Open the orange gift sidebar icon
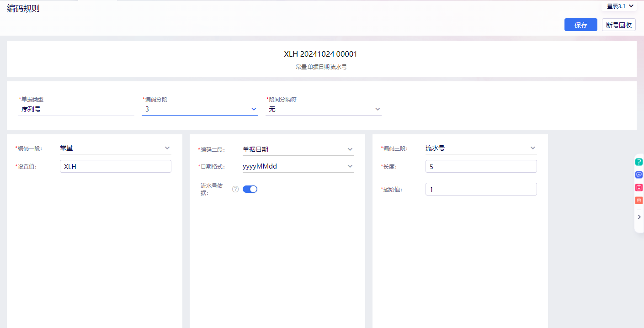Screen dimensions: 644x328 click(x=639, y=200)
